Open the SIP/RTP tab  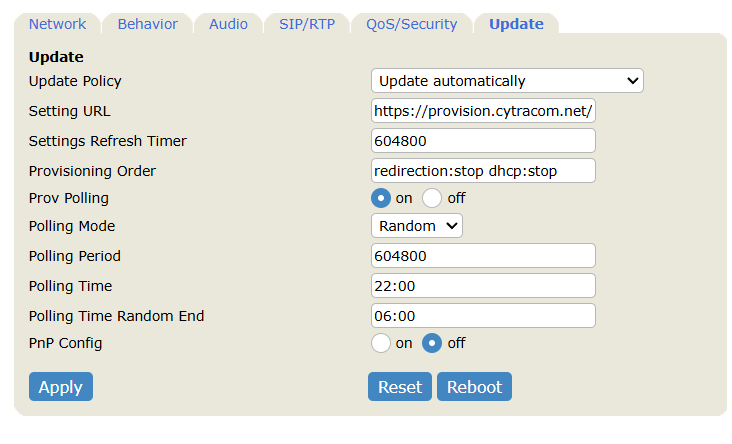pyautogui.click(x=307, y=24)
